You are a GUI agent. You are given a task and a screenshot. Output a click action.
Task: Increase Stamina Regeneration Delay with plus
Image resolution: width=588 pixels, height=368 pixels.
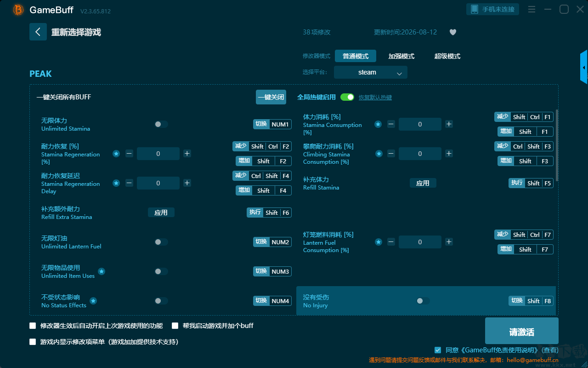tap(187, 183)
